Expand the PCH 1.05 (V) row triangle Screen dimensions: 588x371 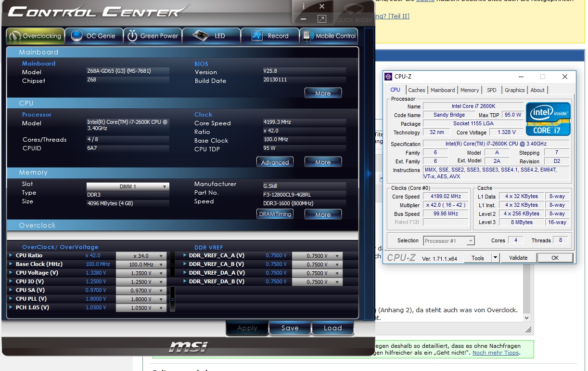[x=11, y=307]
